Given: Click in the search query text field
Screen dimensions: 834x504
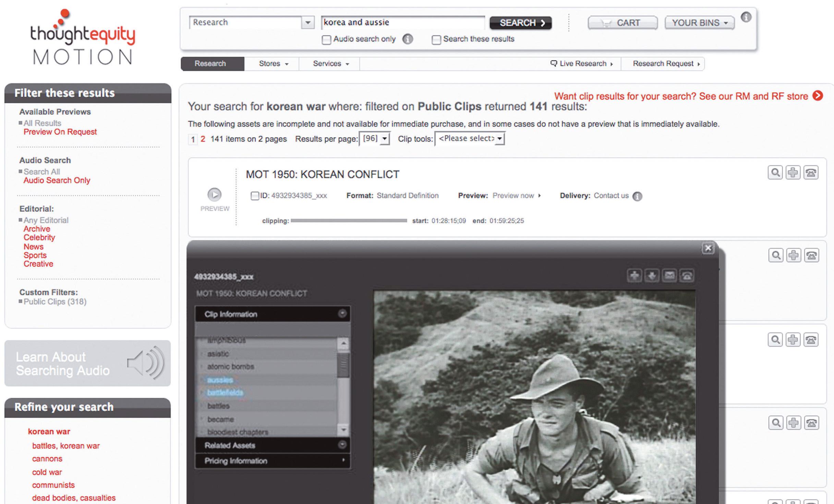Looking at the screenshot, I should (x=402, y=23).
